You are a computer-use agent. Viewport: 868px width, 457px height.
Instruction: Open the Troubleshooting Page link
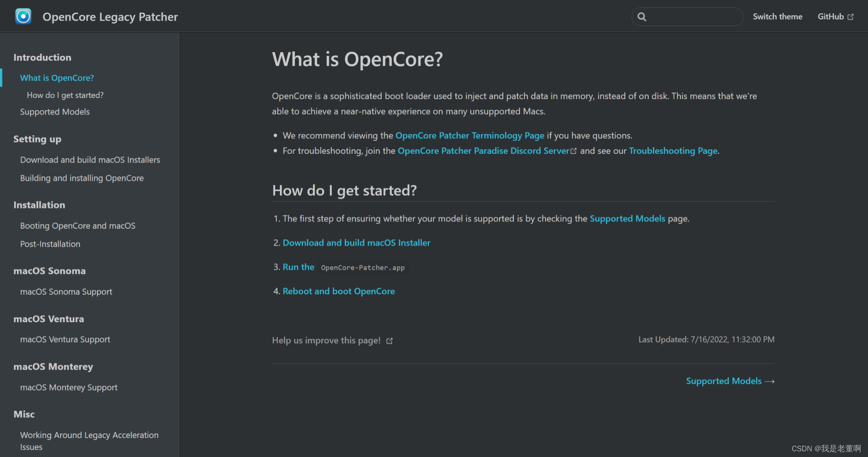point(673,151)
